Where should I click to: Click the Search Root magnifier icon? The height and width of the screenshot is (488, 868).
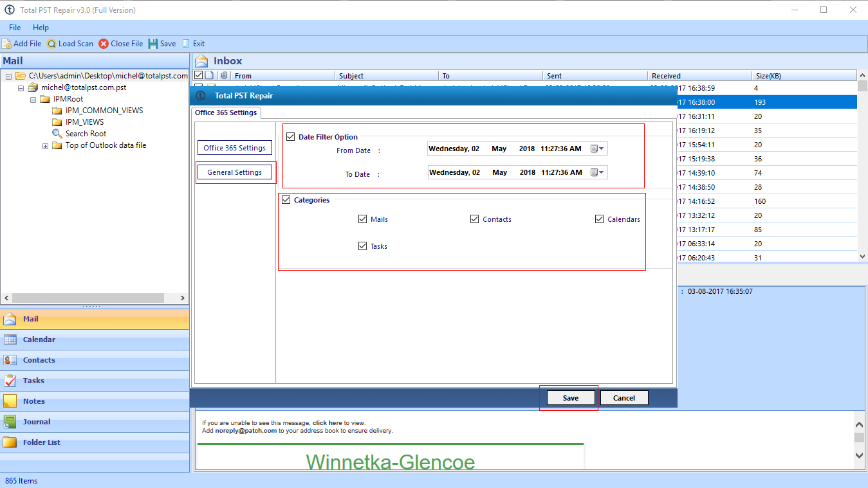[57, 134]
